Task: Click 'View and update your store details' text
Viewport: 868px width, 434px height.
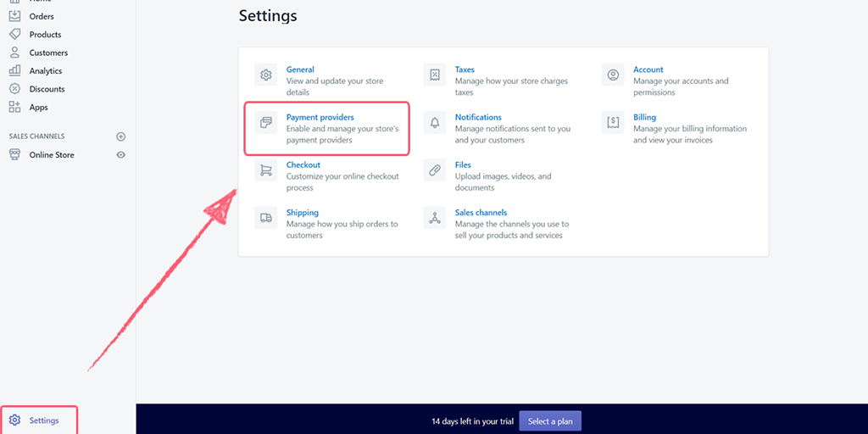Action: coord(334,87)
